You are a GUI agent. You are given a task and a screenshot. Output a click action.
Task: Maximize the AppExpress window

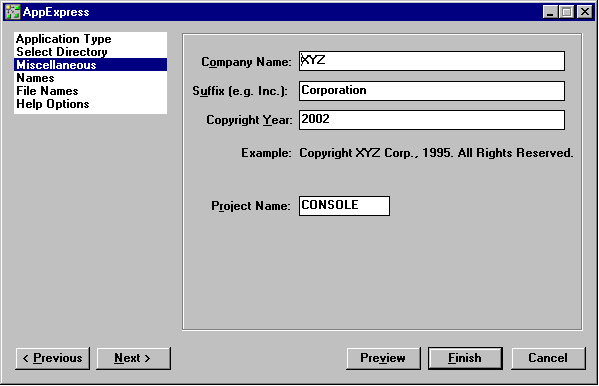point(567,12)
